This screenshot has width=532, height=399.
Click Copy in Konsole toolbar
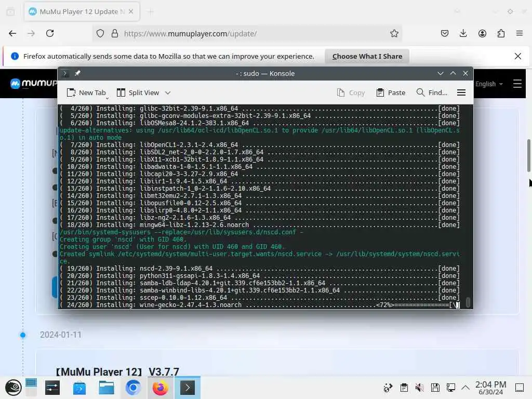pos(351,92)
